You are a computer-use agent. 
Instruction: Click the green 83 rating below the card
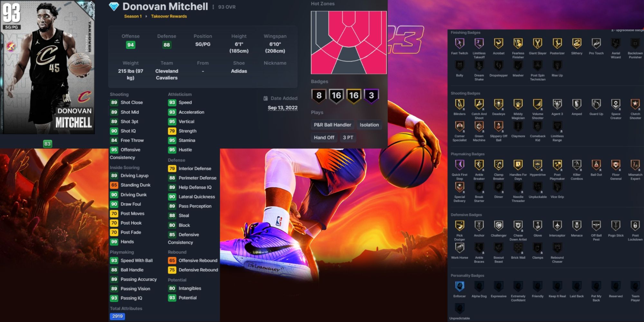tap(47, 144)
